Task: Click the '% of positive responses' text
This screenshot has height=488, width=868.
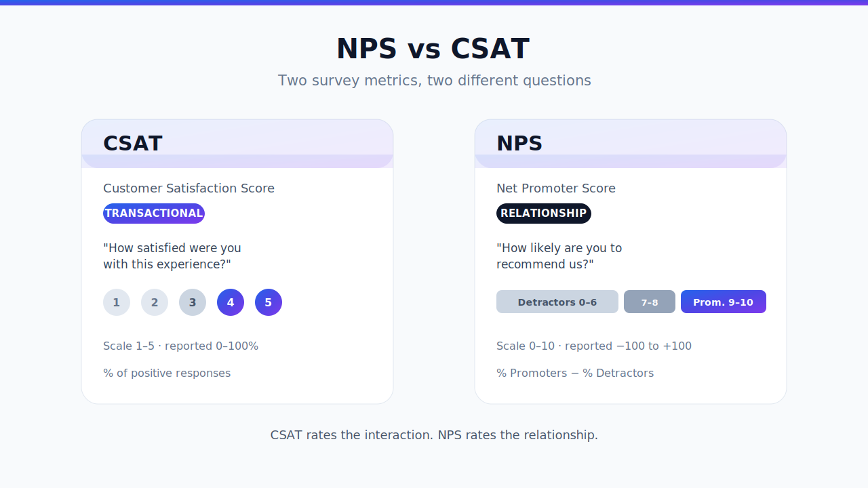Action: tap(167, 373)
